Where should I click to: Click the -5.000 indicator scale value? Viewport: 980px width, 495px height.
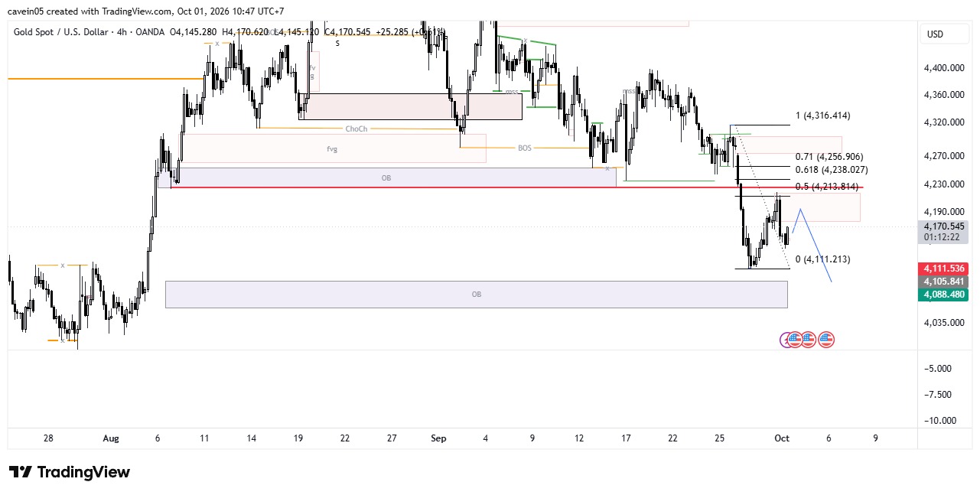tap(936, 368)
